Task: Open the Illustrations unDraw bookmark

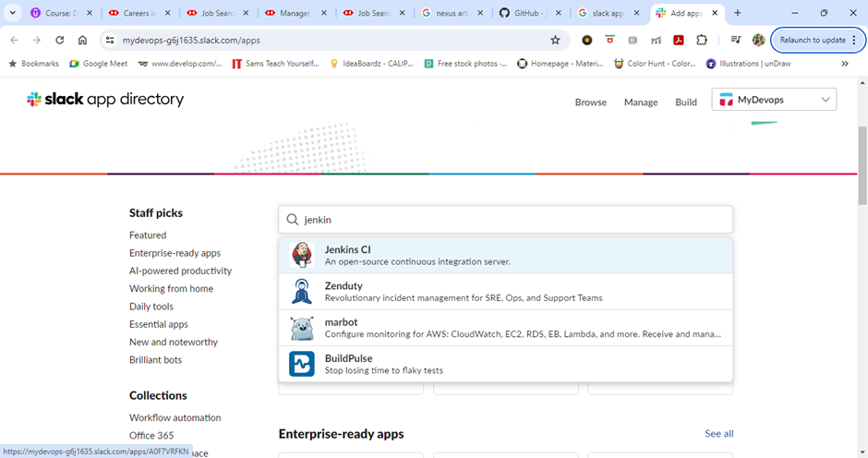Action: click(x=749, y=64)
